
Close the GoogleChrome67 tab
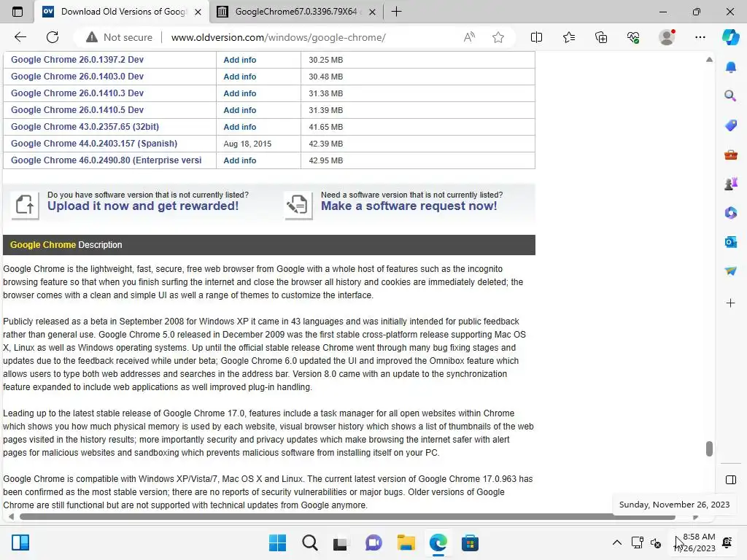pos(373,12)
